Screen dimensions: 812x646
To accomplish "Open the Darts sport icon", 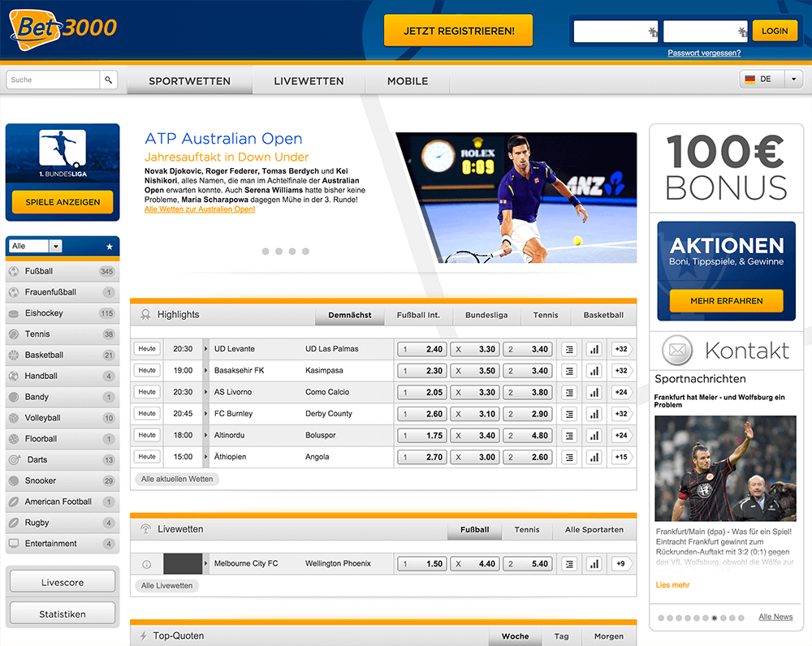I will pos(15,459).
